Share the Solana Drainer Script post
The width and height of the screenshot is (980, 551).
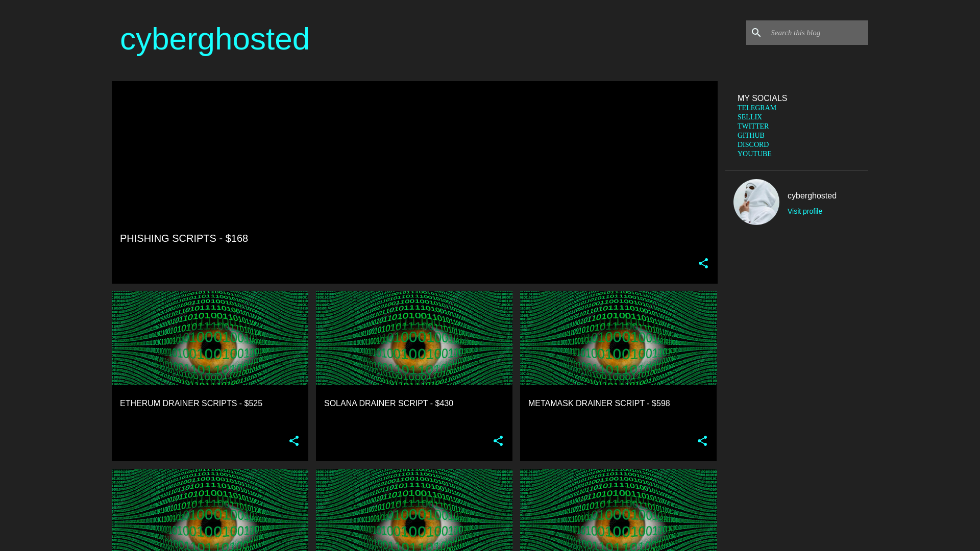[x=498, y=441]
